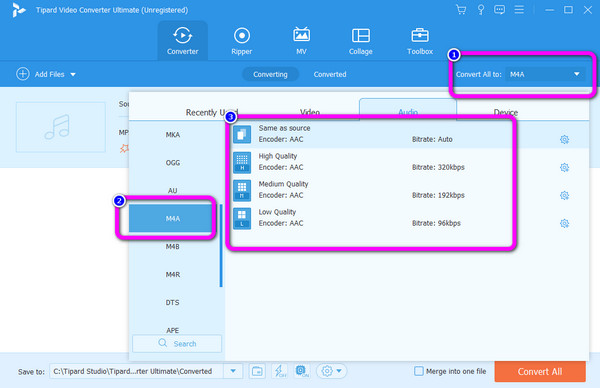Open the feedback chat icon
The height and width of the screenshot is (388, 600).
click(x=499, y=10)
